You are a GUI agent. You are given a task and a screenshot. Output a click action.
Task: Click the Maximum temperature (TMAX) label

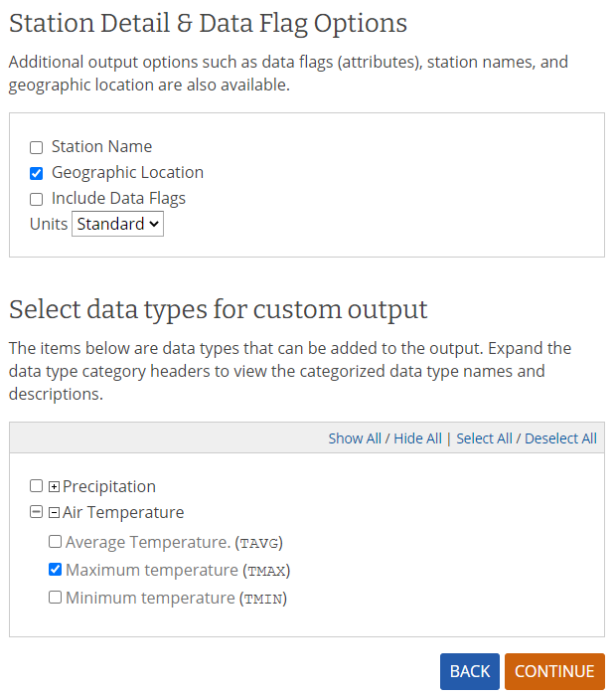click(178, 571)
